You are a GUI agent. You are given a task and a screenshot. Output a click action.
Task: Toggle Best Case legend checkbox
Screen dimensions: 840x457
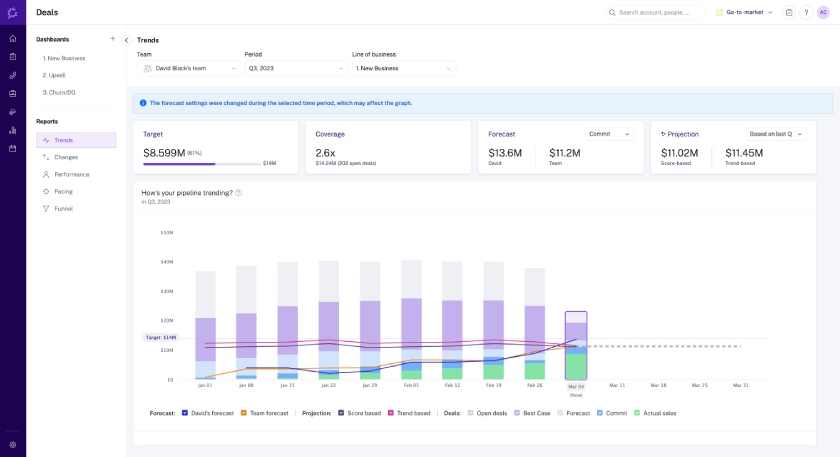tap(517, 413)
